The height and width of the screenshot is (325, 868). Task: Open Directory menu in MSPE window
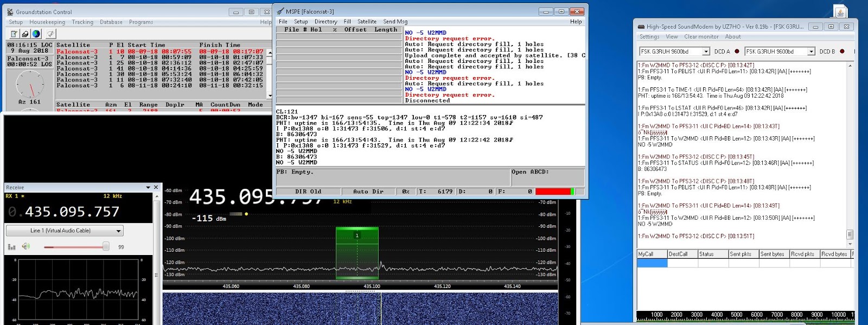pos(325,22)
